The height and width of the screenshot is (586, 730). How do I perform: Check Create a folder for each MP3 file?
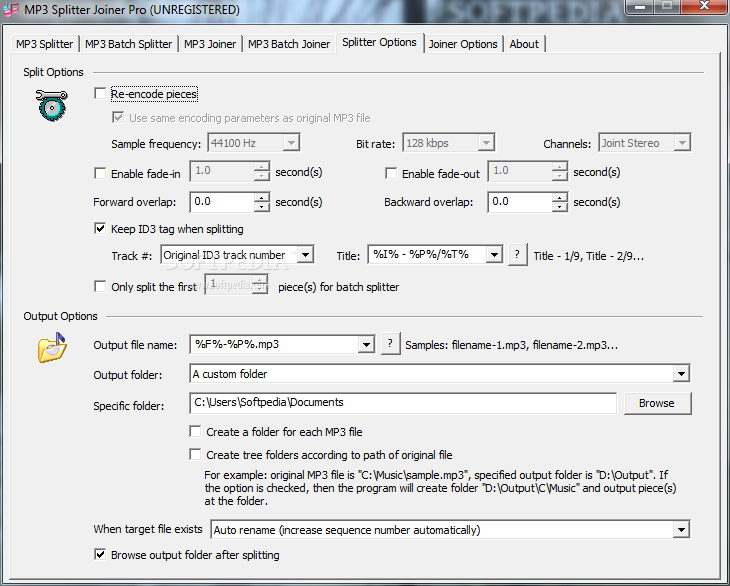point(196,431)
